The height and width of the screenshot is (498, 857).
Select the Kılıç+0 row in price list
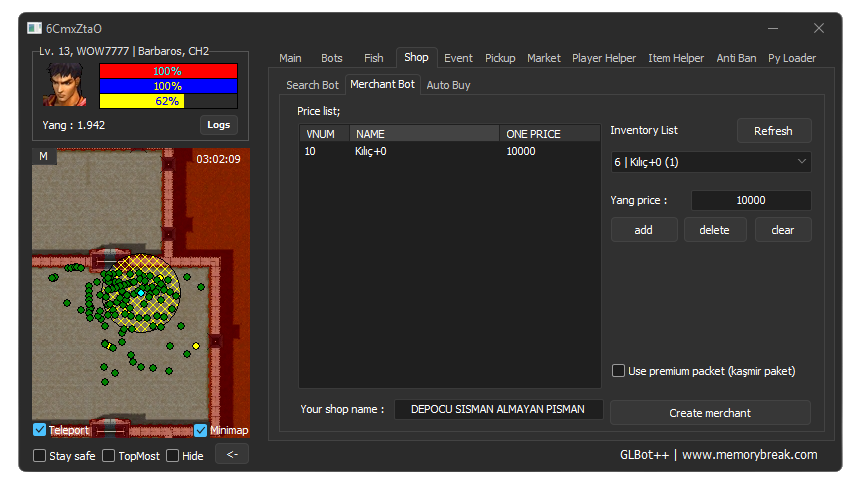click(x=450, y=151)
